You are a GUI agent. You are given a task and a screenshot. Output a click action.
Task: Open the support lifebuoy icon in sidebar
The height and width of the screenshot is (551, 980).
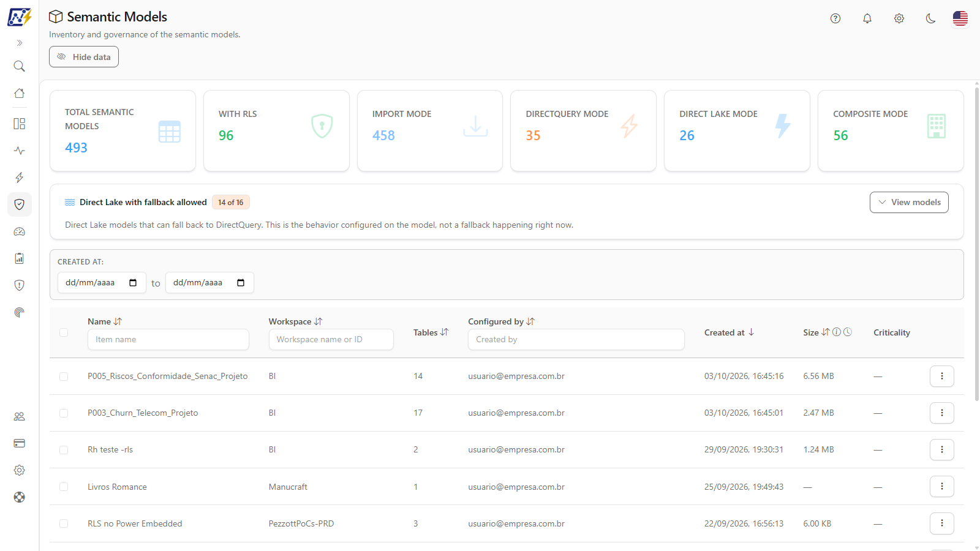pos(20,497)
